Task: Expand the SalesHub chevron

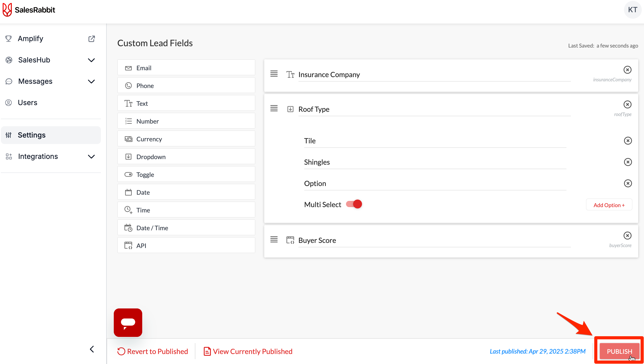Action: click(92, 60)
